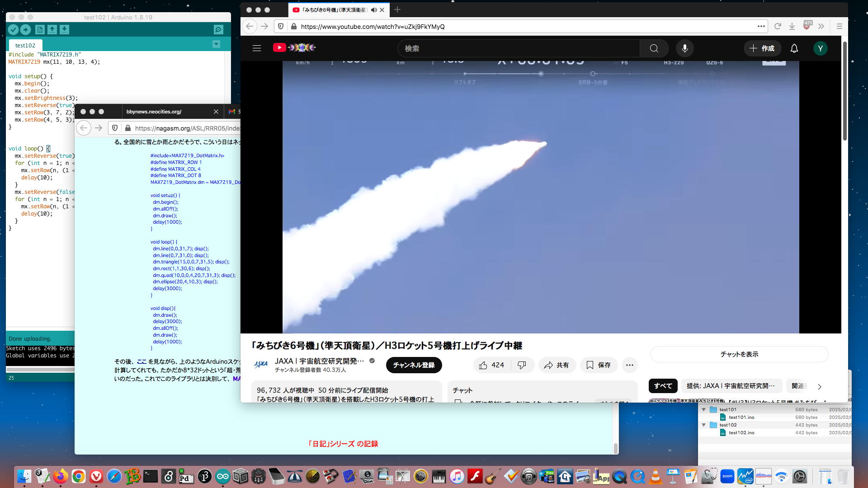Like the video with 424 likes
This screenshot has height=488, width=868.
pyautogui.click(x=491, y=365)
